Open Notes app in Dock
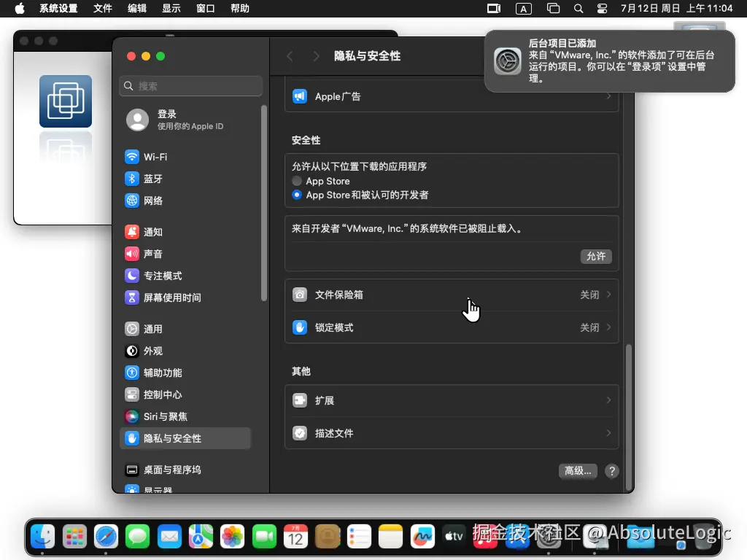Image resolution: width=747 pixels, height=560 pixels. pos(391,537)
